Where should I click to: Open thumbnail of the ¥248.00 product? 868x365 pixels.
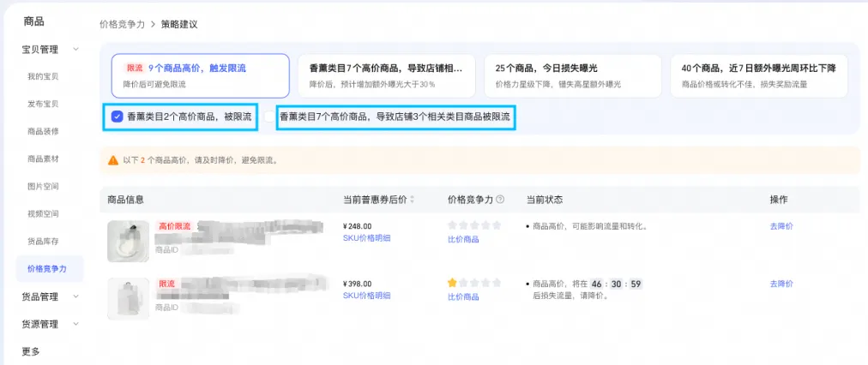point(129,241)
